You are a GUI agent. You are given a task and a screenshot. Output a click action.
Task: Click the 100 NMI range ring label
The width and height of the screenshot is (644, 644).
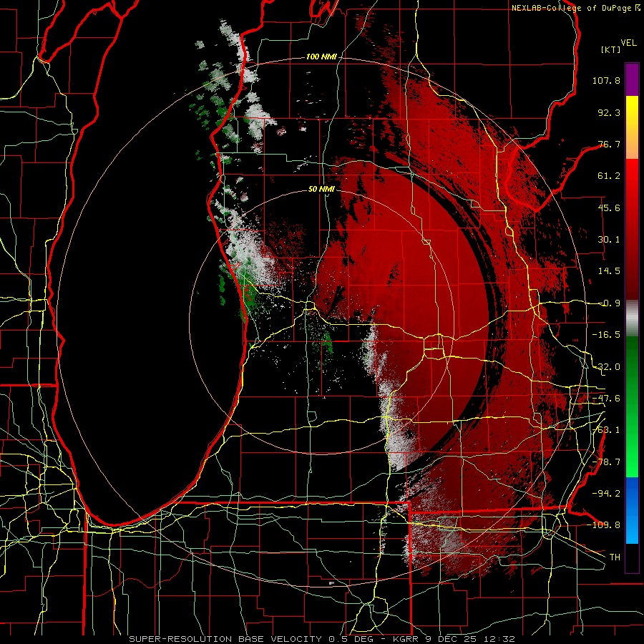321,57
